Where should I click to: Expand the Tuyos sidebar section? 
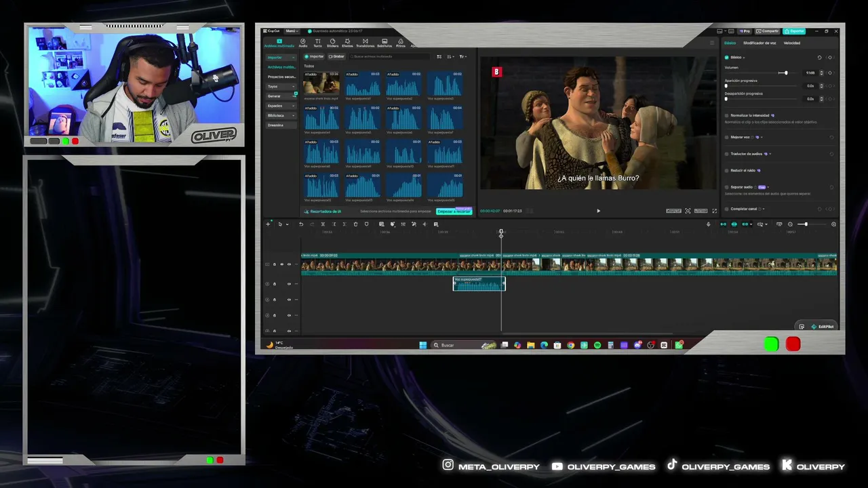[x=281, y=86]
